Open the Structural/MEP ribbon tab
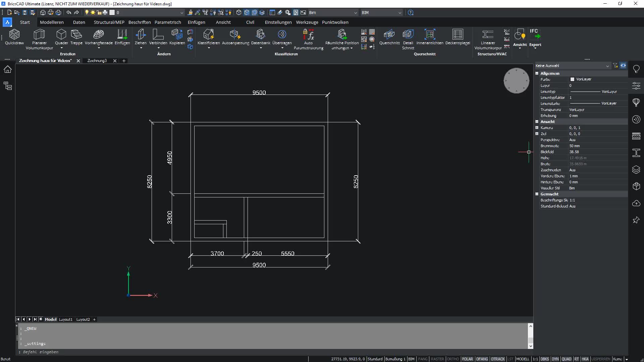 [x=109, y=22]
